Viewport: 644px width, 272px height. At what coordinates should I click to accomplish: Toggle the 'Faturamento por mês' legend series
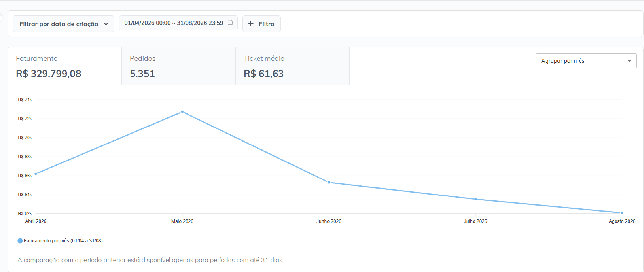(60, 241)
